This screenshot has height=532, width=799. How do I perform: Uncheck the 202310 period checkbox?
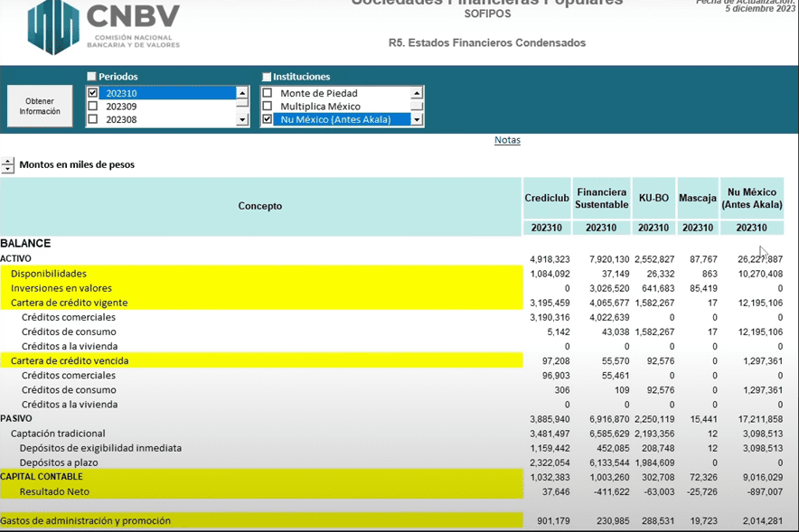click(x=92, y=93)
